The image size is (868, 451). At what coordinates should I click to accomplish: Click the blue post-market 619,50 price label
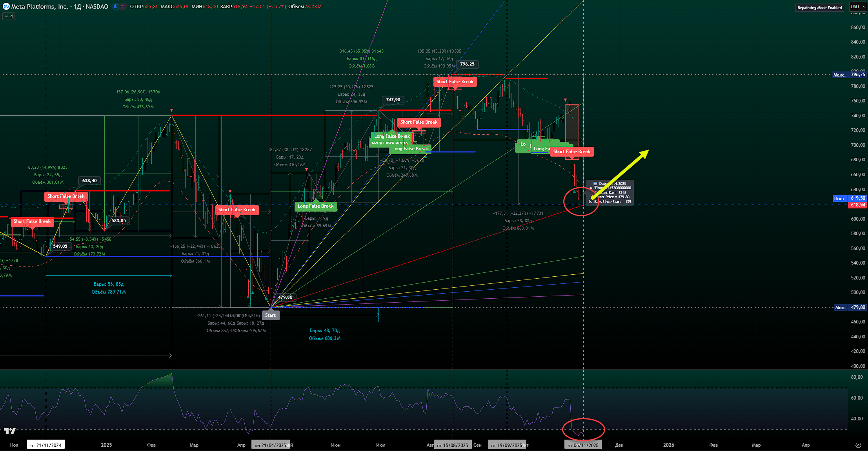pyautogui.click(x=857, y=199)
